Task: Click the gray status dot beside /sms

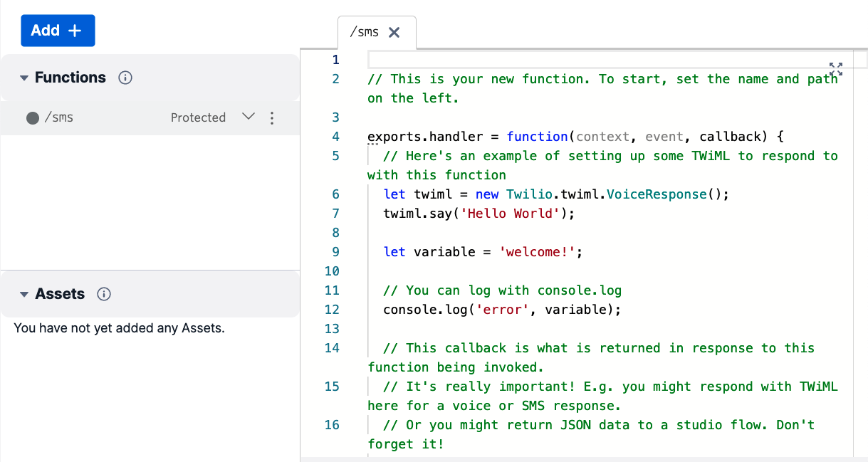Action: tap(32, 118)
